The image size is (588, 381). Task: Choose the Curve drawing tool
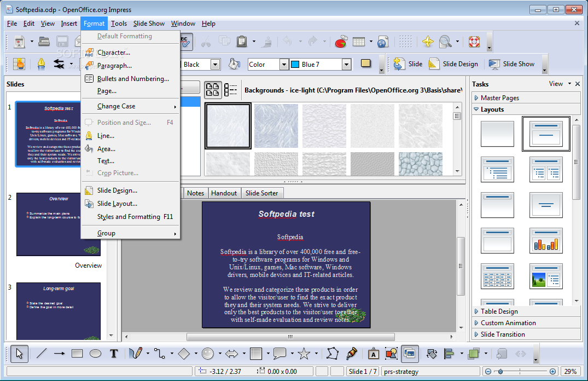tap(135, 354)
